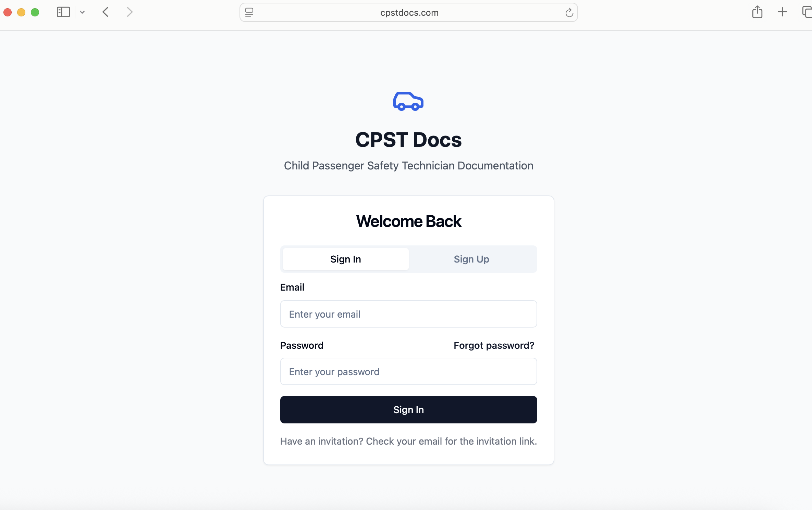Image resolution: width=812 pixels, height=510 pixels.
Task: Open the Forgot password? link
Action: 494,345
